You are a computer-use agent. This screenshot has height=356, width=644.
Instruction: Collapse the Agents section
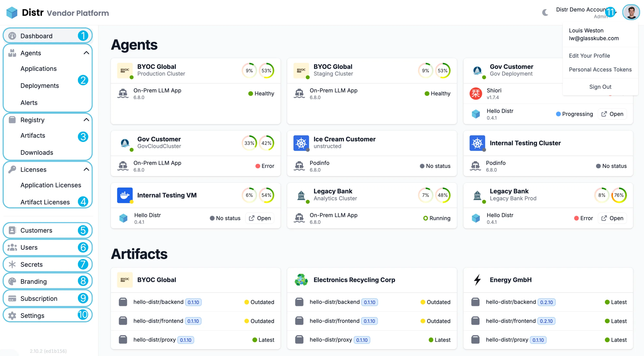pos(87,53)
